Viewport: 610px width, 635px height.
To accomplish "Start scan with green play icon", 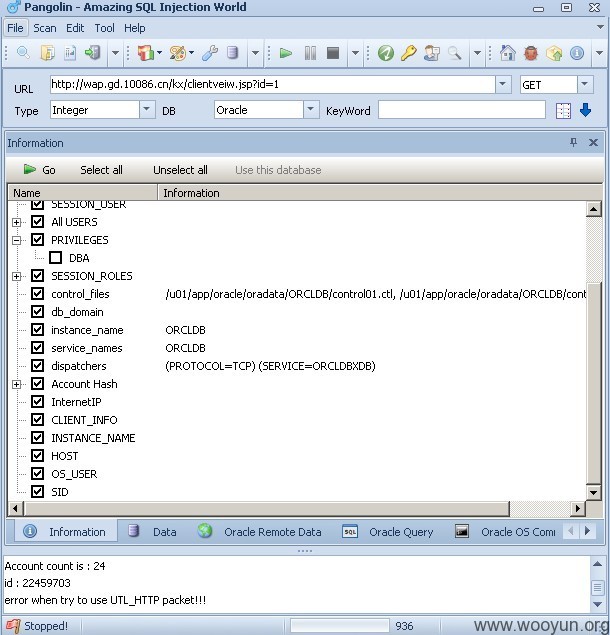I will (286, 53).
